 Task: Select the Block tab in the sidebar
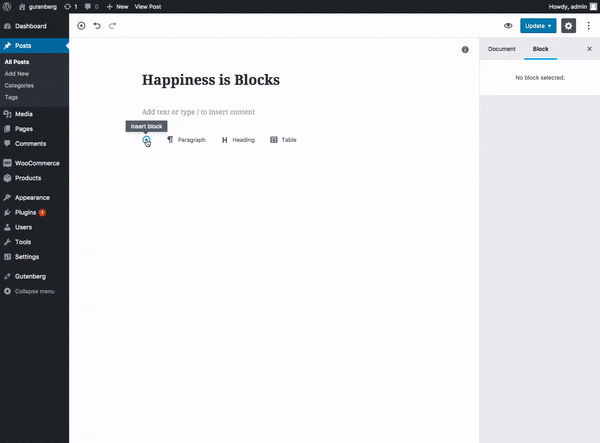coord(540,48)
